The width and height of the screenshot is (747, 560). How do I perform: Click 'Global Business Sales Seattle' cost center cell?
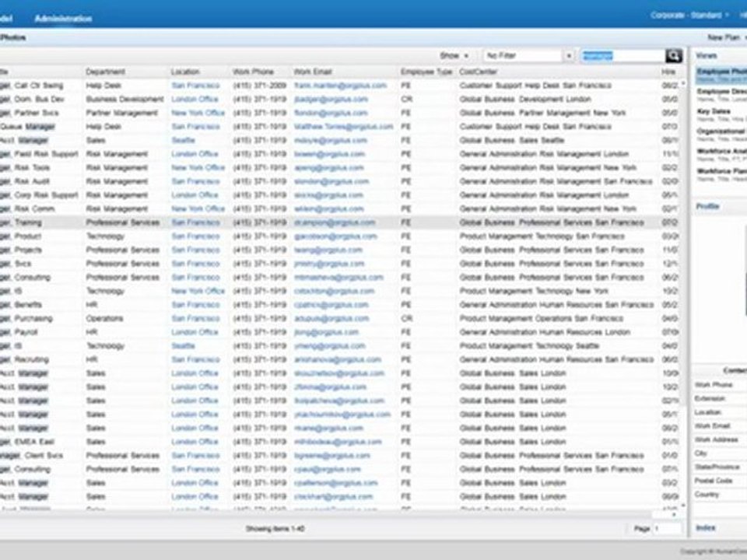(512, 141)
